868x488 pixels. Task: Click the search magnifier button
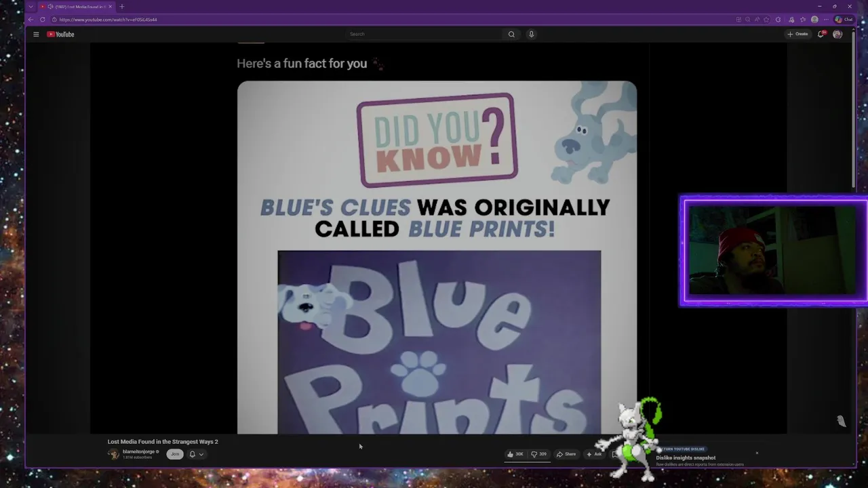[x=511, y=34]
